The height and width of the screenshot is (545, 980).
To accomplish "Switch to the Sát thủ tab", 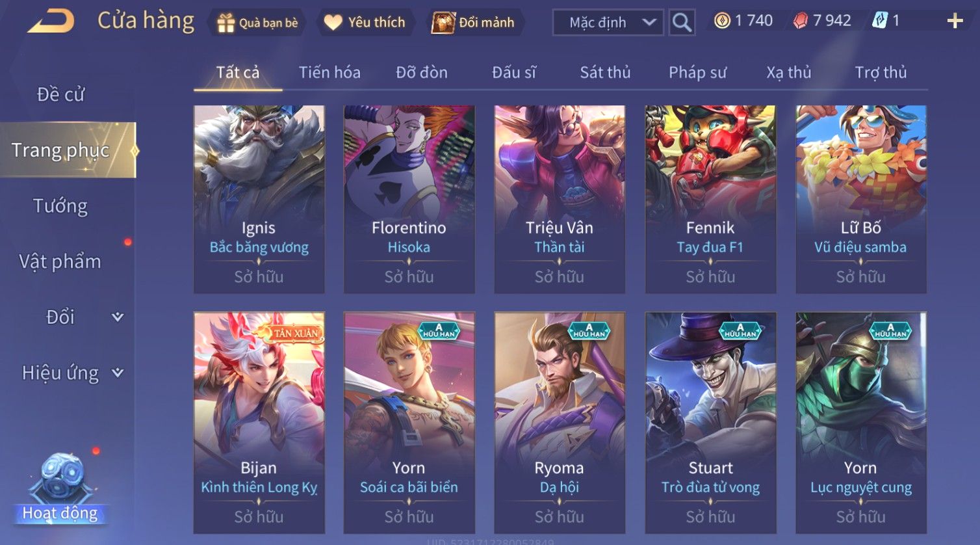I will point(605,72).
